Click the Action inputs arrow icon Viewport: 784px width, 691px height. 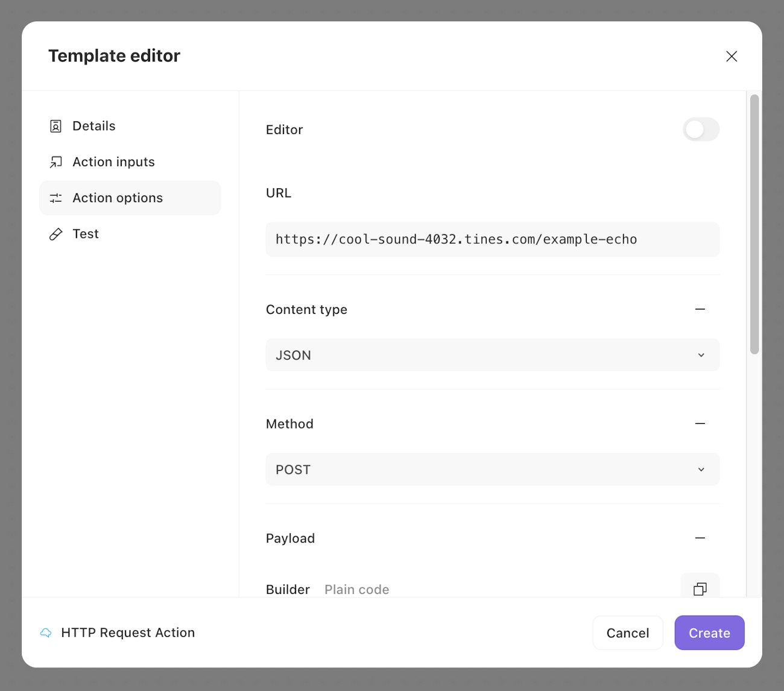pos(55,162)
